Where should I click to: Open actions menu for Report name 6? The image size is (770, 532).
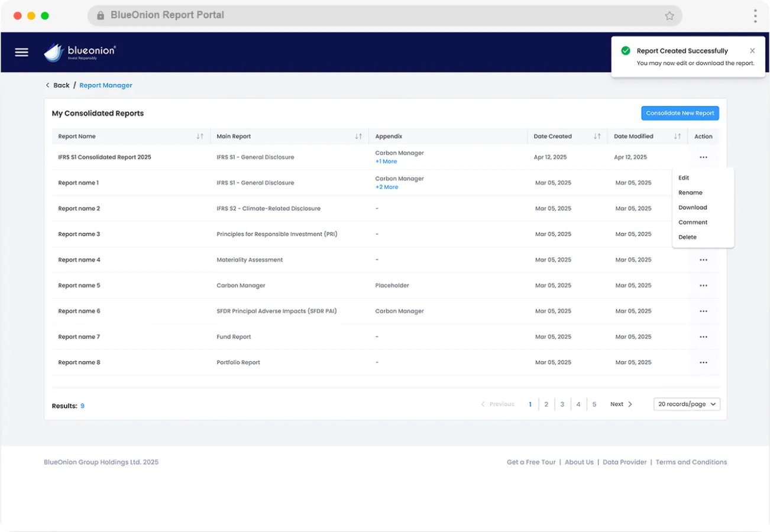pyautogui.click(x=703, y=312)
